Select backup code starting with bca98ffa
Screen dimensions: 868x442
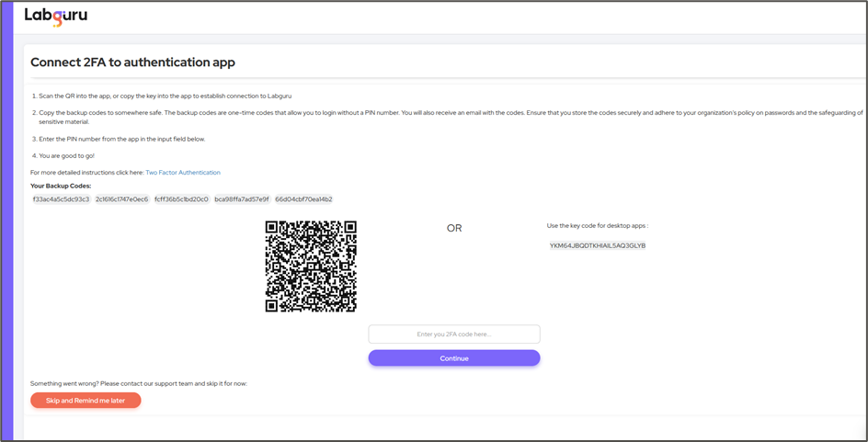tap(242, 199)
